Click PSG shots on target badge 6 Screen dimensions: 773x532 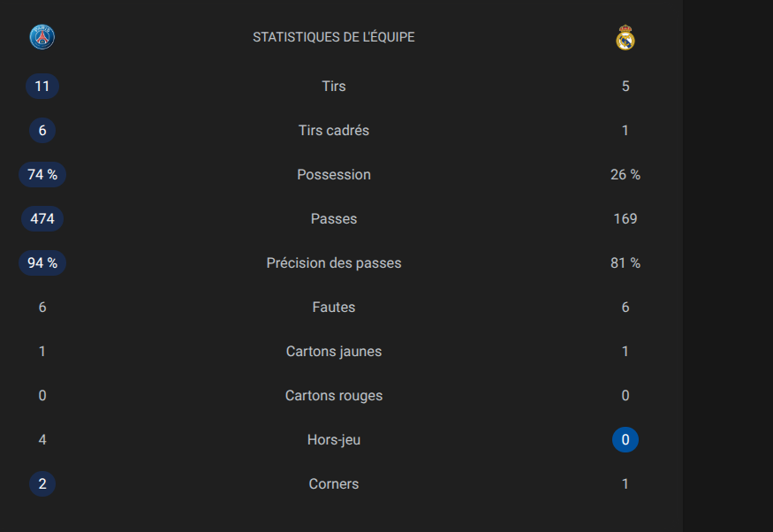[x=42, y=131]
